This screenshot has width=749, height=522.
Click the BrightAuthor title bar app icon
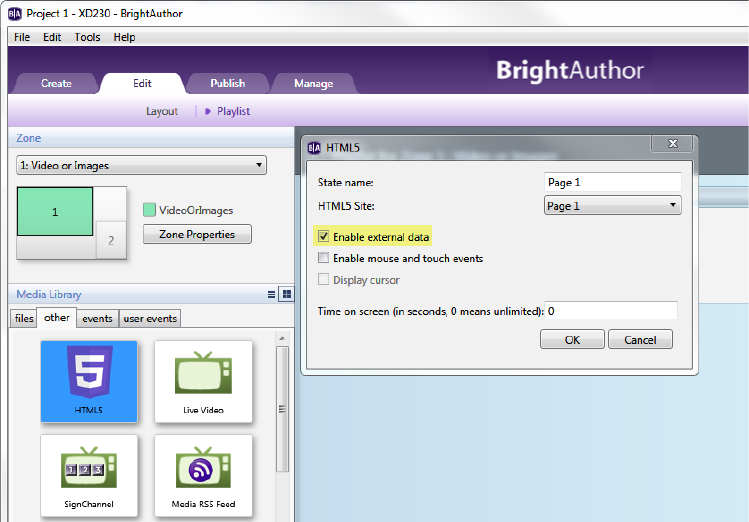[15, 13]
